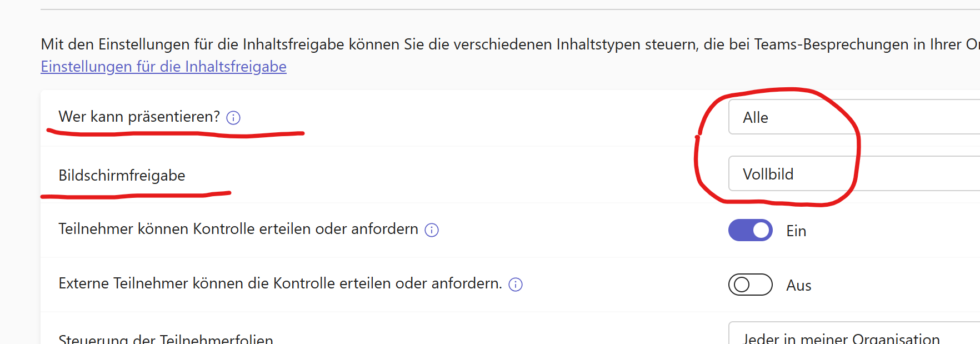Disable the Teilnehmer Kontrolle toggle set to Ein
The image size is (980, 344).
tap(750, 230)
